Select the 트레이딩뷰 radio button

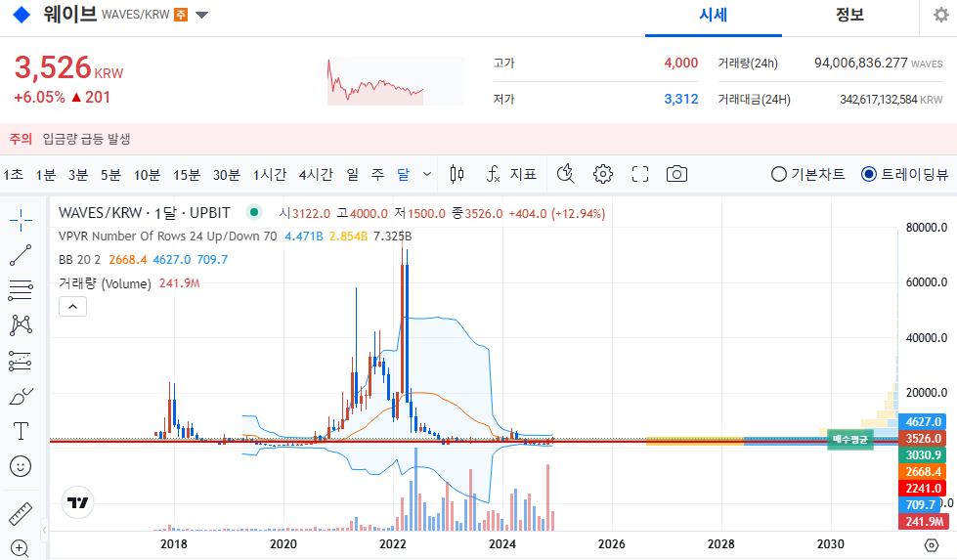869,175
